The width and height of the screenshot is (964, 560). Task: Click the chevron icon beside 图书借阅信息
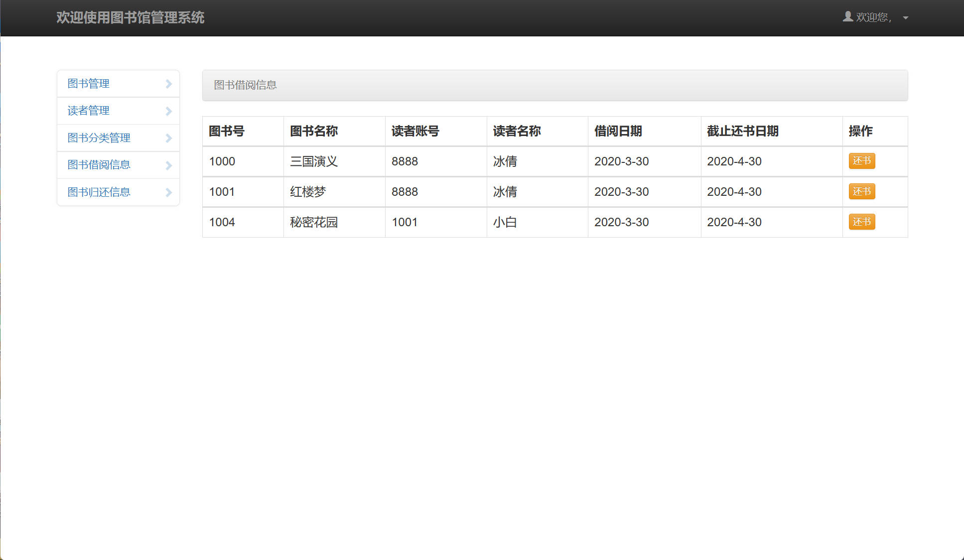[x=168, y=165]
